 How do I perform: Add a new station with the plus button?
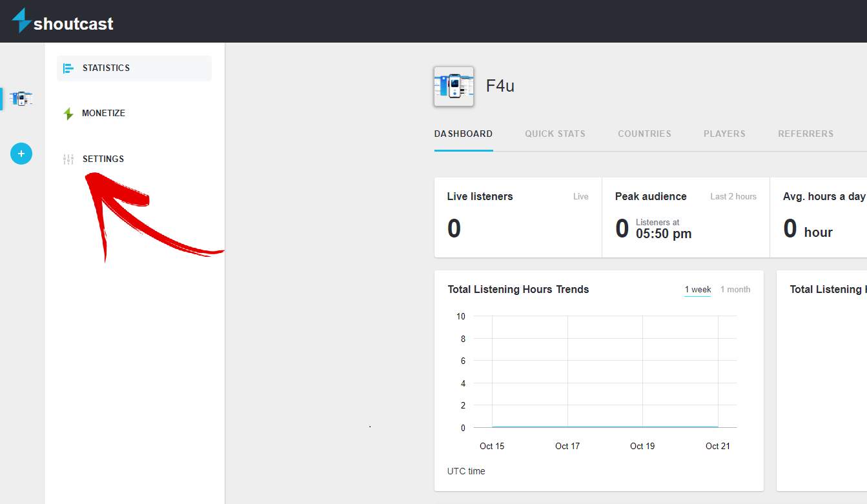point(21,154)
